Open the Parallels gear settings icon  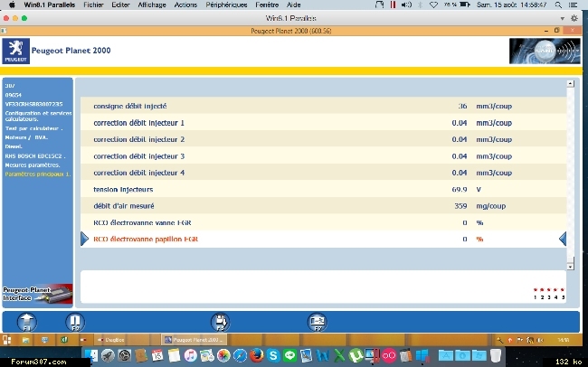574,18
